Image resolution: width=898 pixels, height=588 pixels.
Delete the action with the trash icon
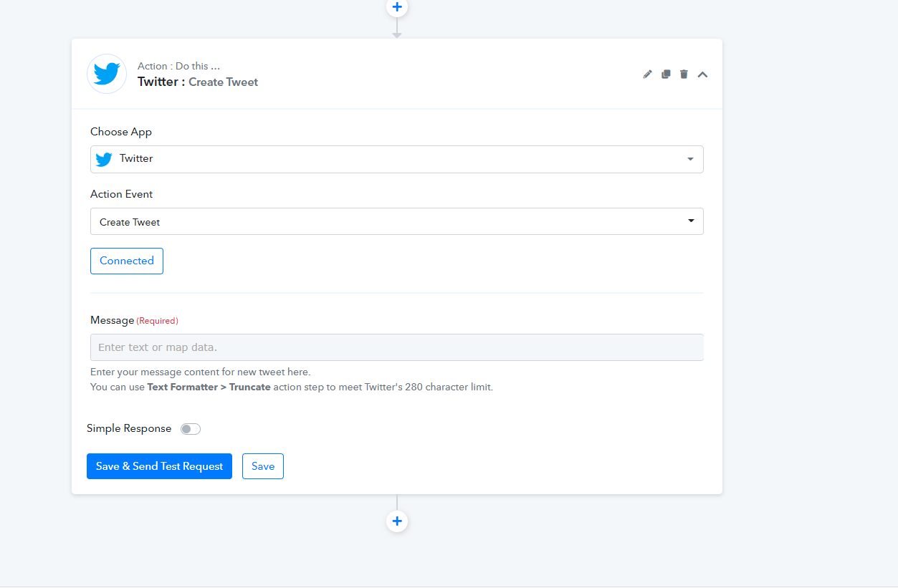(x=684, y=74)
